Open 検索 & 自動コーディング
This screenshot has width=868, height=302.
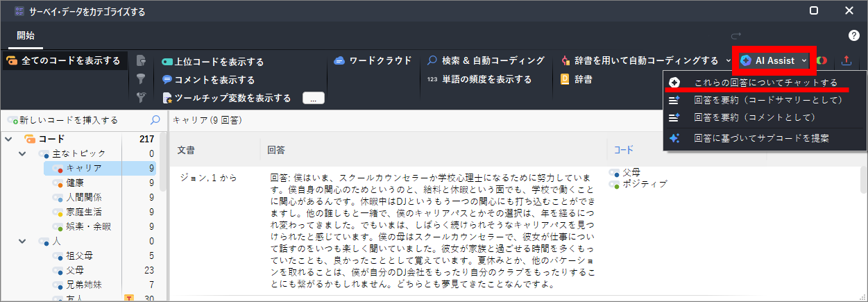tap(486, 60)
